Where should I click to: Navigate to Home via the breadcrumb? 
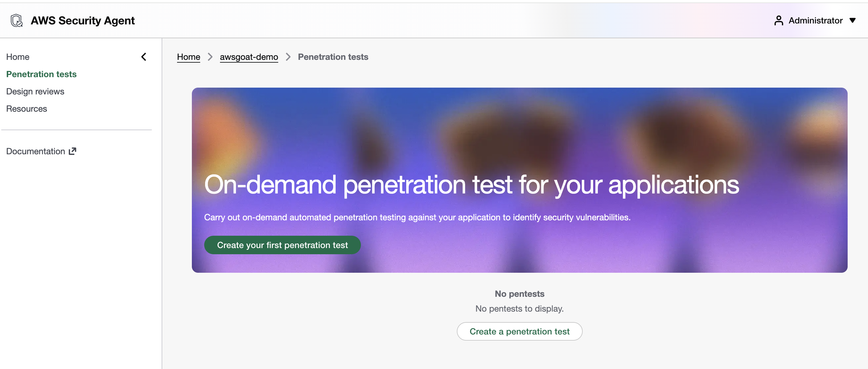(x=188, y=56)
